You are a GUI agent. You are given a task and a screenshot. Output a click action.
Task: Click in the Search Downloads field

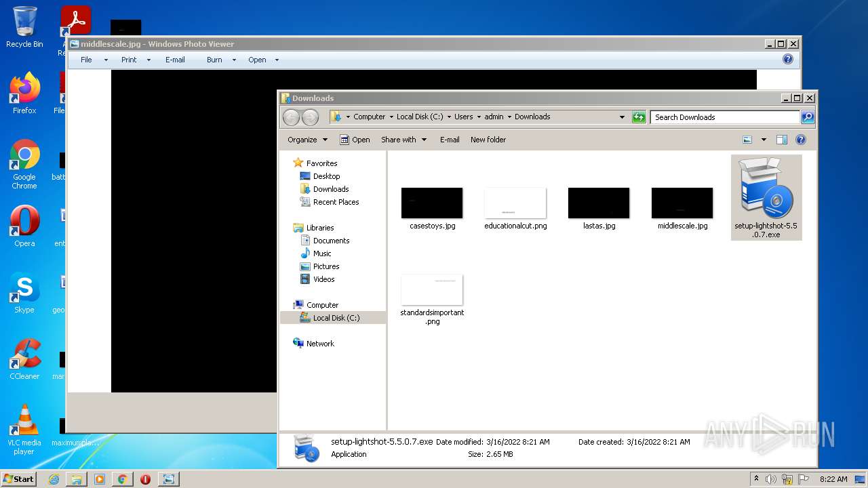point(724,117)
